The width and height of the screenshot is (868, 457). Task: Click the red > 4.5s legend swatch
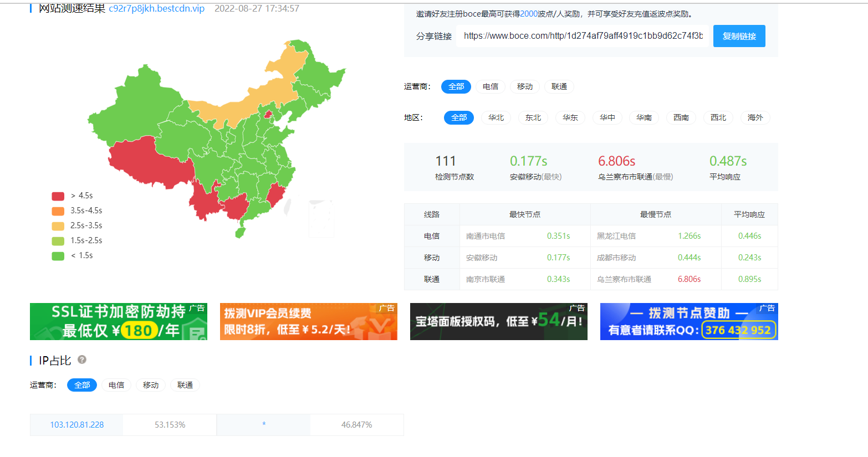[x=58, y=196]
